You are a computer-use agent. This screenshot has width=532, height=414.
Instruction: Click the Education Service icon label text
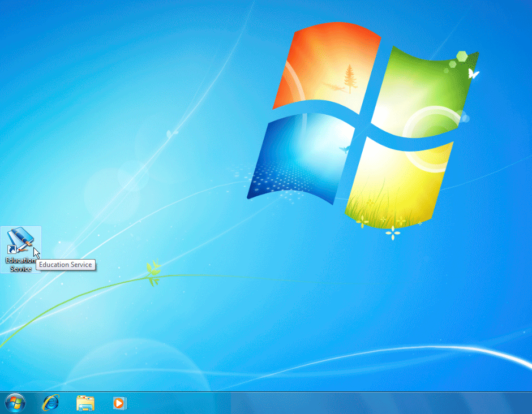click(20, 265)
